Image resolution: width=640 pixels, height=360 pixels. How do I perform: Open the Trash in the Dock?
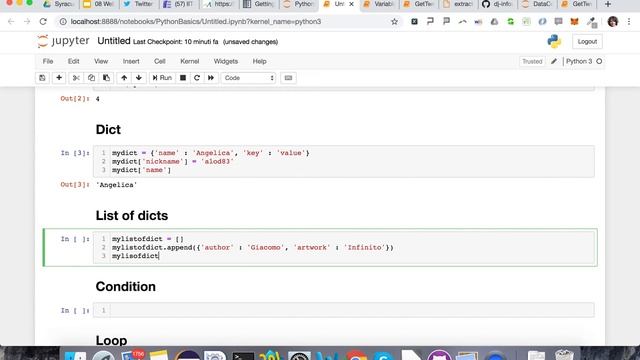point(564,355)
